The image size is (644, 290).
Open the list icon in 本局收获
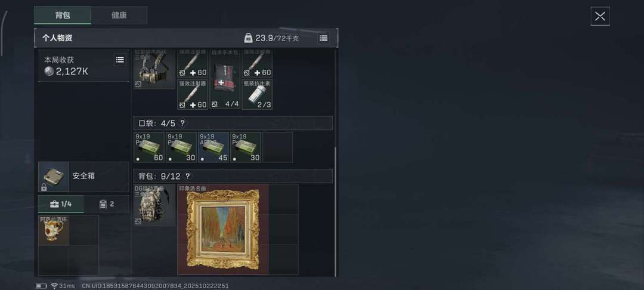[119, 60]
